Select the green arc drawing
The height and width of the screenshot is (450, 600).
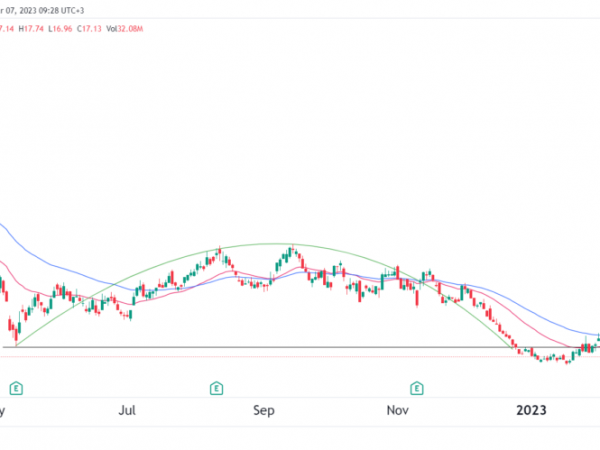[x=274, y=244]
